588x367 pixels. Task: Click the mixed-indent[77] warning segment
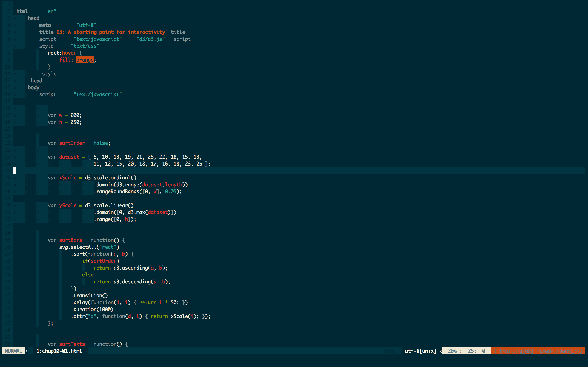point(559,351)
